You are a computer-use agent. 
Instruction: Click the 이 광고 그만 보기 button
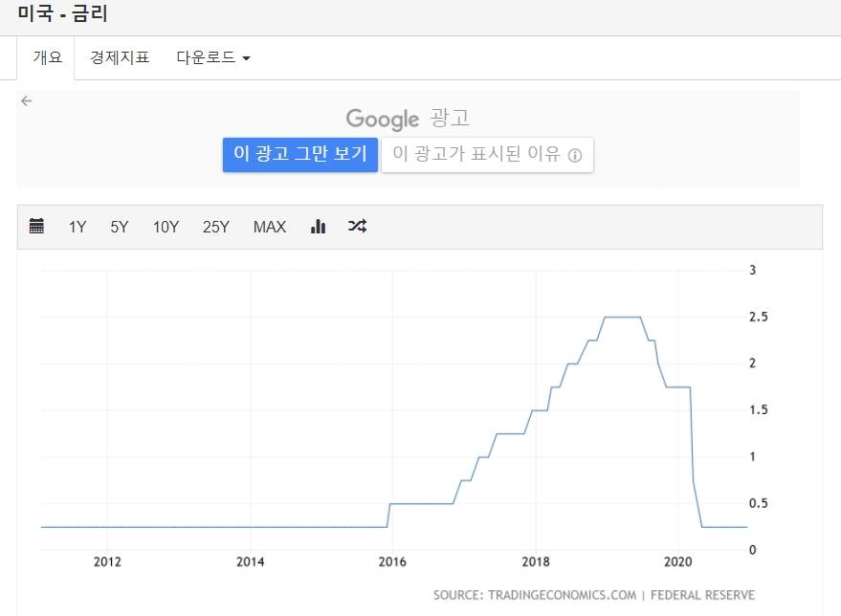[300, 154]
